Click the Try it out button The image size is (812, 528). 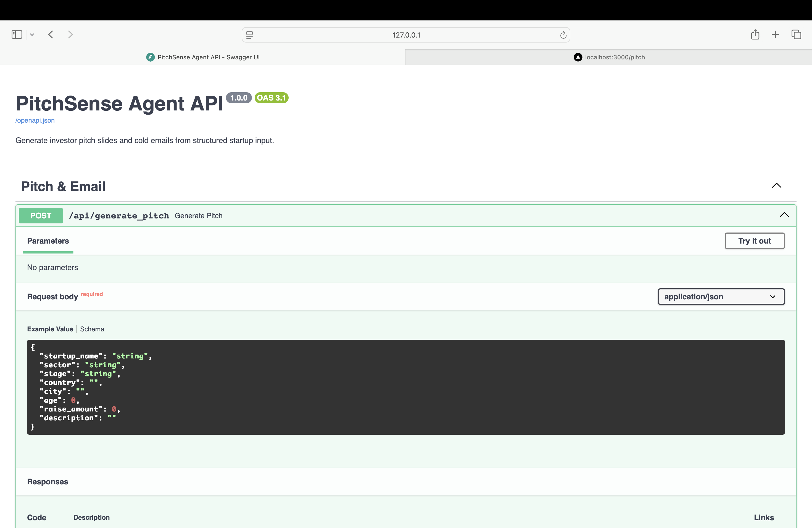point(754,241)
